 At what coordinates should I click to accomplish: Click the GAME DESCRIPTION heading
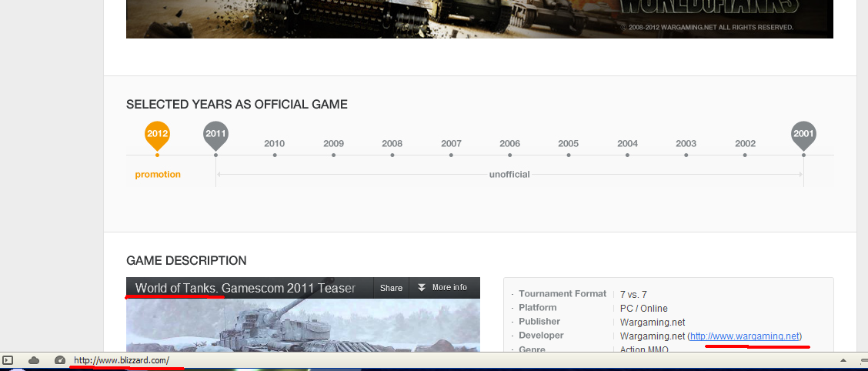point(186,260)
